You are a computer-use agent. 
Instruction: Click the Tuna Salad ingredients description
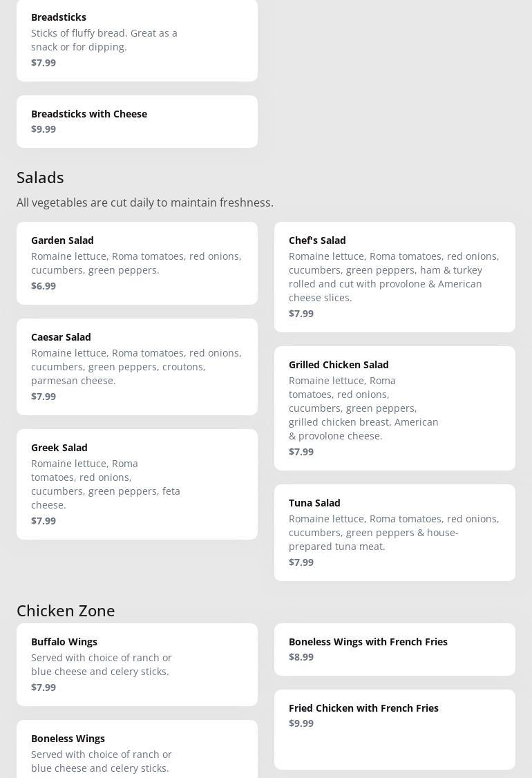coord(394,533)
